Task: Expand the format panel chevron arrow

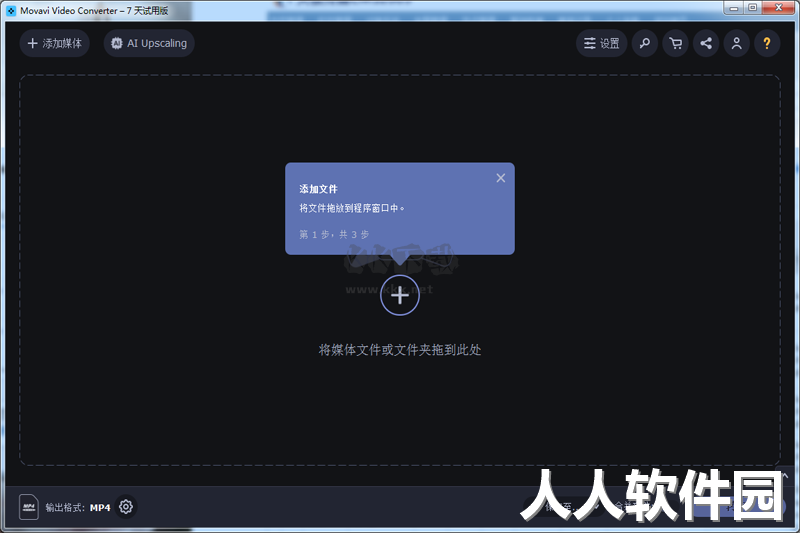Action: click(x=785, y=476)
